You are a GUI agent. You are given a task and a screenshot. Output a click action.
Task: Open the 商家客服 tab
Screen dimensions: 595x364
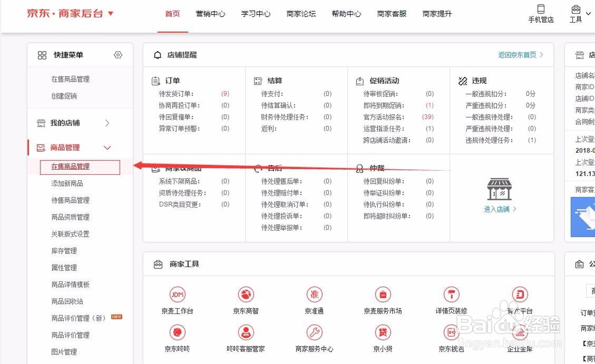(x=392, y=14)
